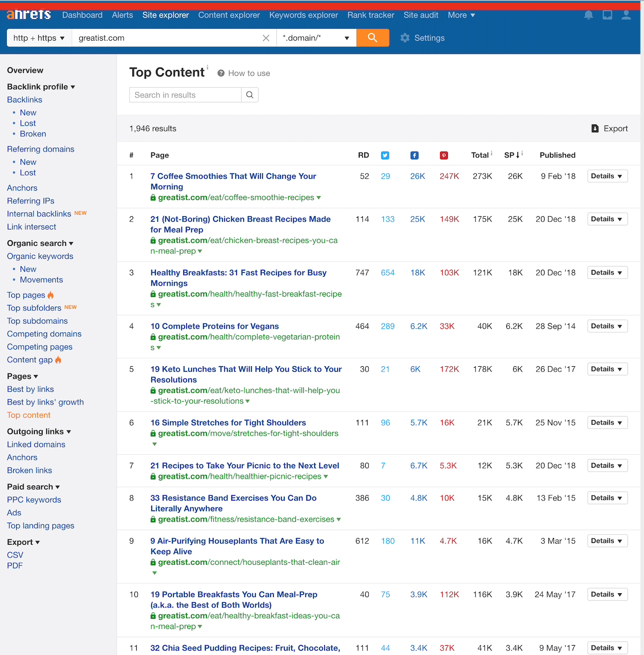Viewport: 644px width, 655px height.
Task: Sort by the Facebook column icon
Action: 415,155
